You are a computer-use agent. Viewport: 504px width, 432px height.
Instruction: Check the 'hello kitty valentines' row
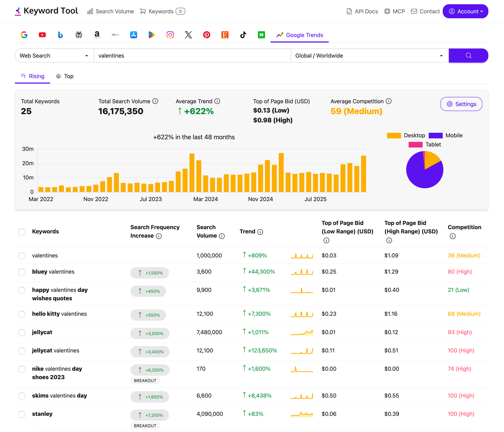coord(22,314)
